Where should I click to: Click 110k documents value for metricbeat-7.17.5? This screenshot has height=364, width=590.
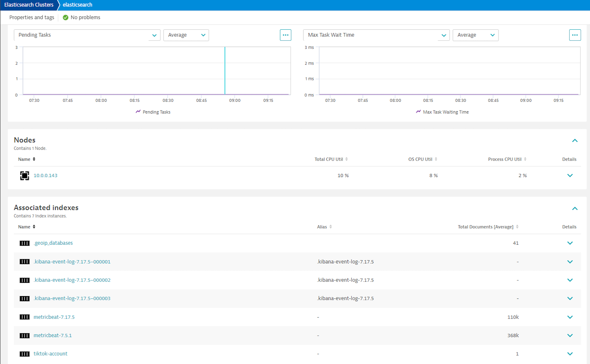513,317
